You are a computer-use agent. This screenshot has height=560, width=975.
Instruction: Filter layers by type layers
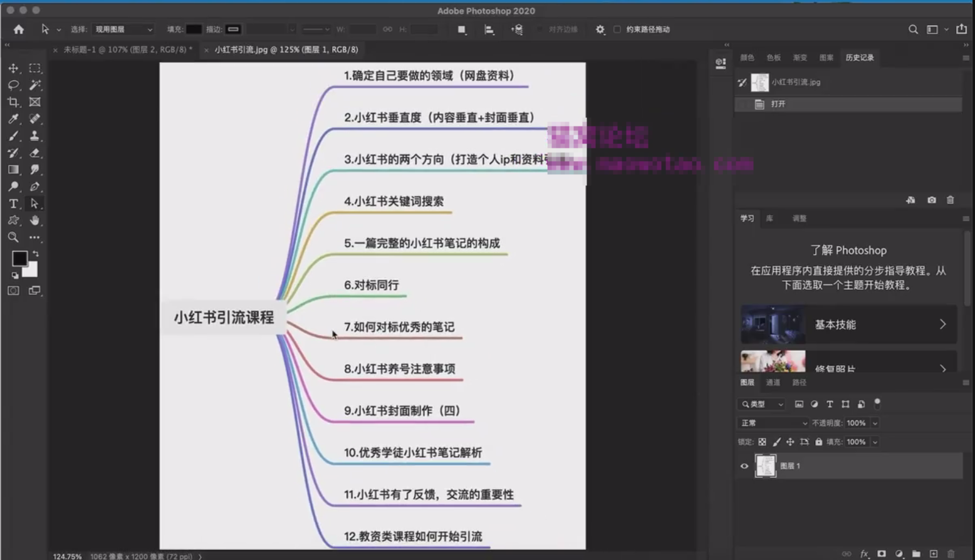pos(830,404)
